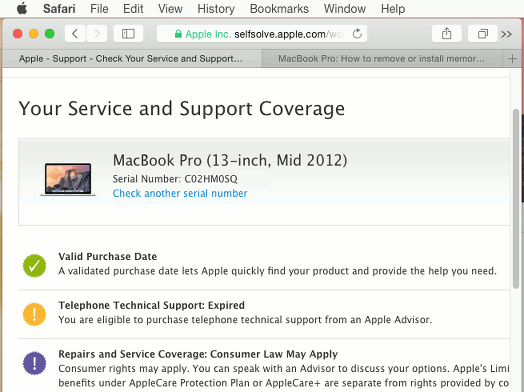
Task: Click the orange Telephone Support warning icon
Action: pos(34,314)
